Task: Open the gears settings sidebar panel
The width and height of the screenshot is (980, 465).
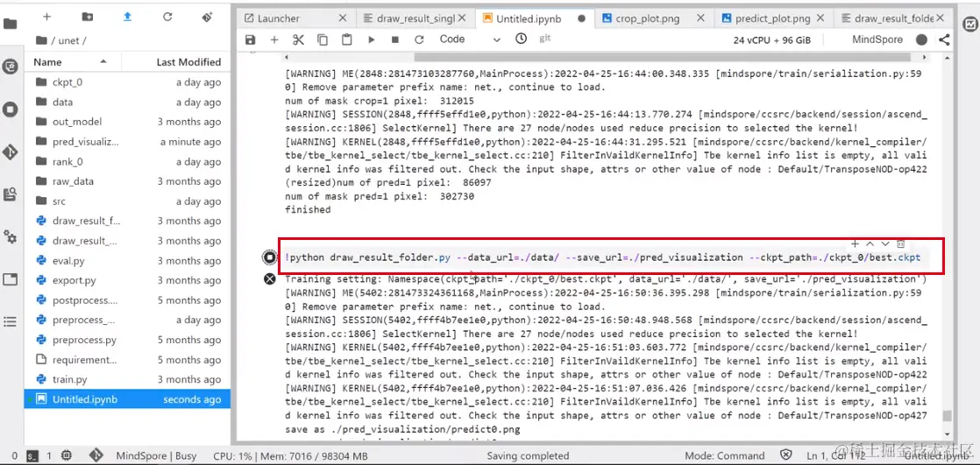Action: [11, 236]
